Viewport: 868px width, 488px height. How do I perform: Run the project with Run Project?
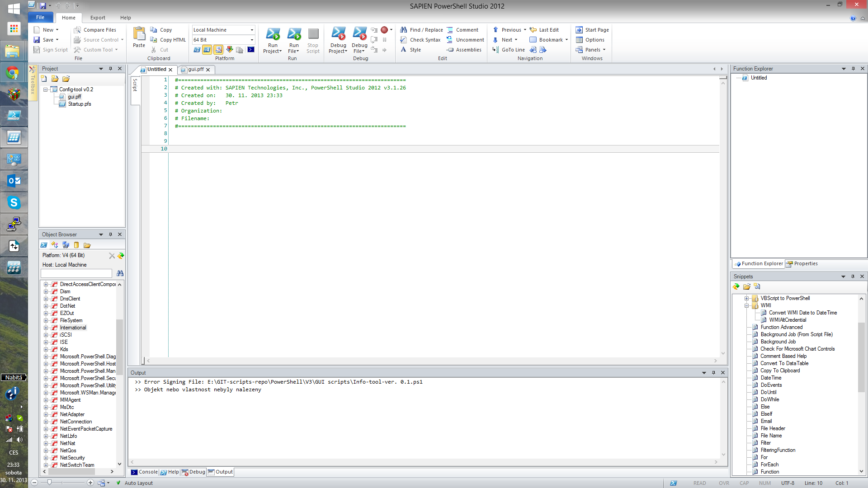click(x=273, y=40)
